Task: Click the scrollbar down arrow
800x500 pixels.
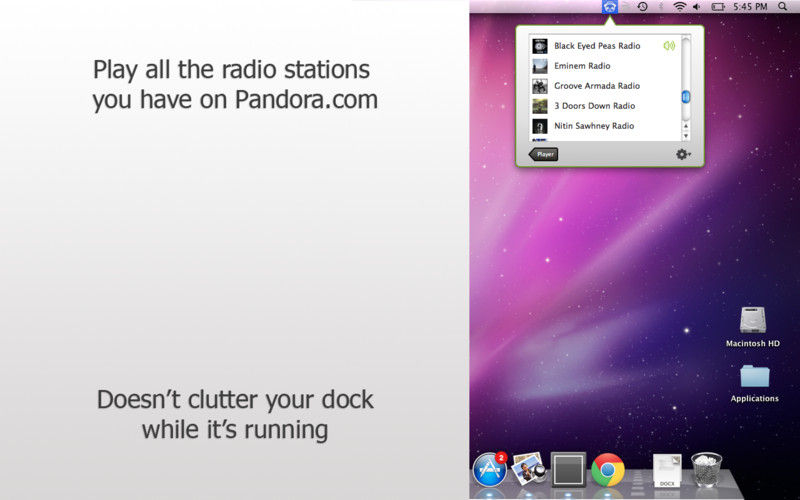Action: click(686, 135)
